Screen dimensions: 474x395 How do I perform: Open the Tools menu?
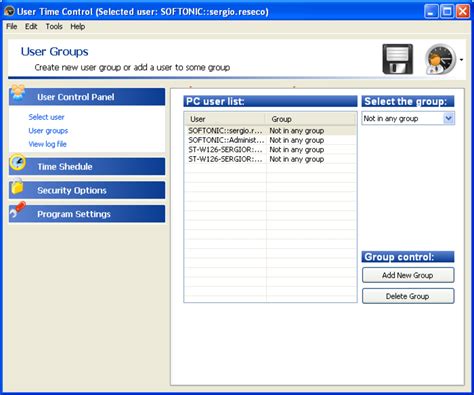[x=54, y=26]
